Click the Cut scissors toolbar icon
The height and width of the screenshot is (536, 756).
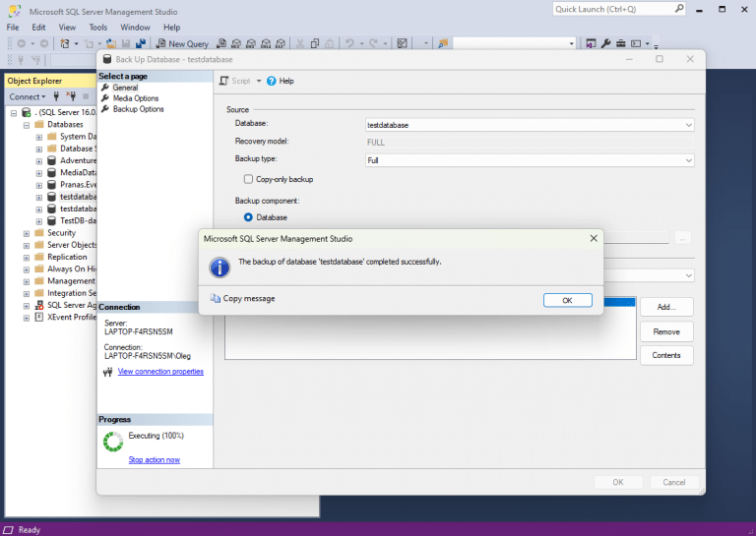300,44
